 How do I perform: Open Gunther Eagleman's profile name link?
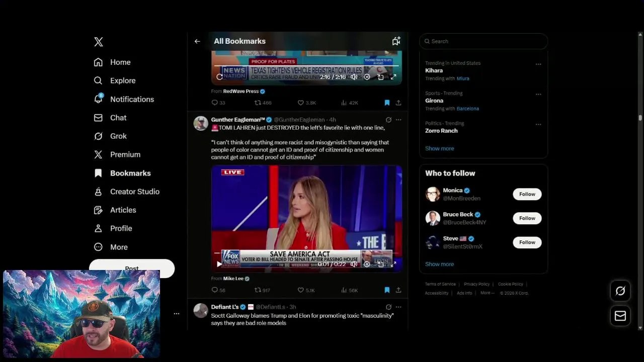click(x=238, y=120)
